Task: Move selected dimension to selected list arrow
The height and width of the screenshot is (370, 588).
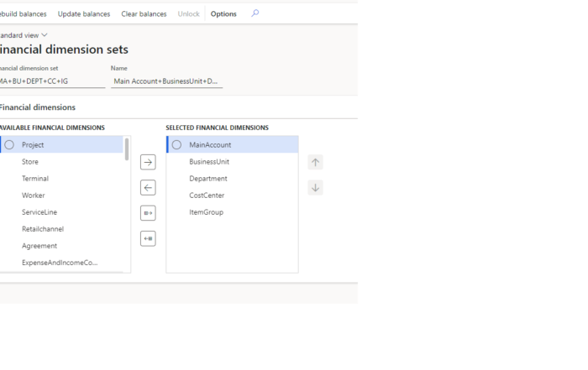Action: click(x=148, y=162)
